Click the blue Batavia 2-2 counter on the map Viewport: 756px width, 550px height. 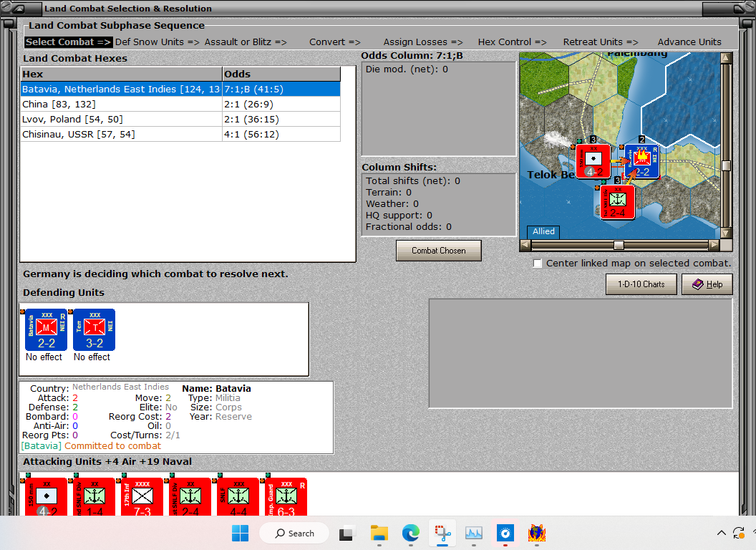pyautogui.click(x=641, y=161)
